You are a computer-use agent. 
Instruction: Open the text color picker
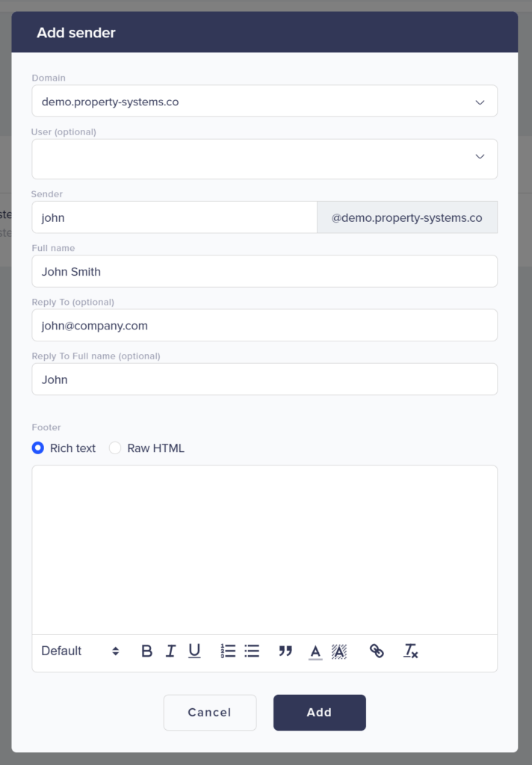pyautogui.click(x=315, y=651)
